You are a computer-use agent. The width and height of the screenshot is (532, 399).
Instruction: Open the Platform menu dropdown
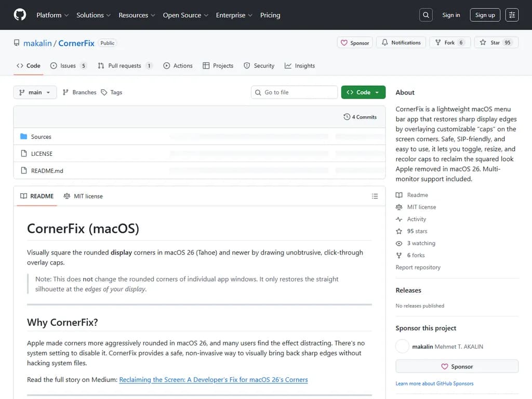point(52,15)
